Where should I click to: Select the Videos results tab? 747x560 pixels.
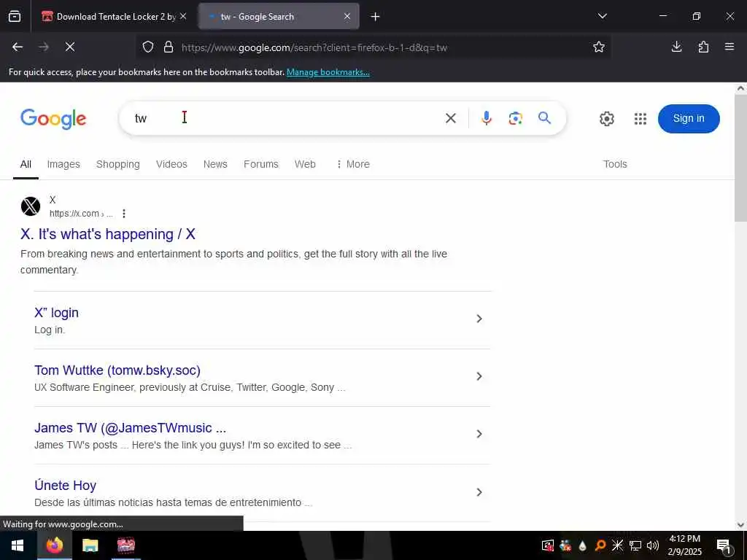[171, 164]
